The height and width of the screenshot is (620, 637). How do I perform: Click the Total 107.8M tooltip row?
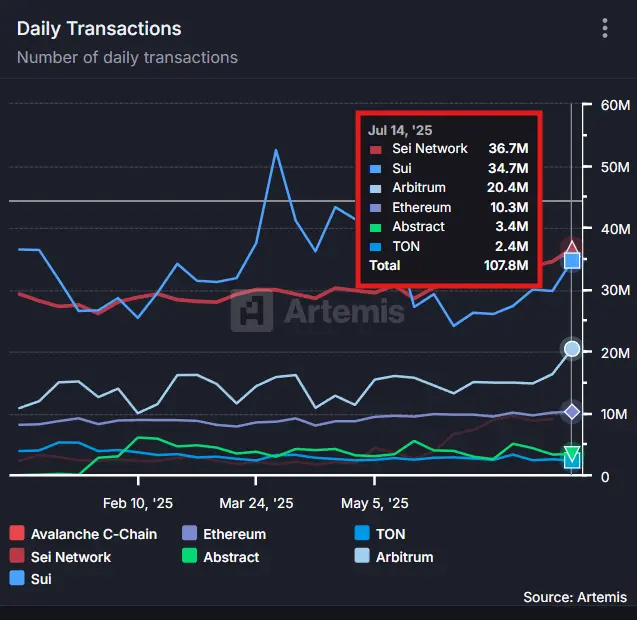point(449,265)
